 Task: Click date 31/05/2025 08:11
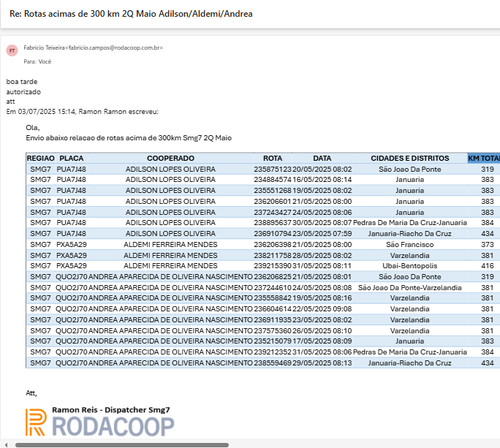(x=322, y=266)
